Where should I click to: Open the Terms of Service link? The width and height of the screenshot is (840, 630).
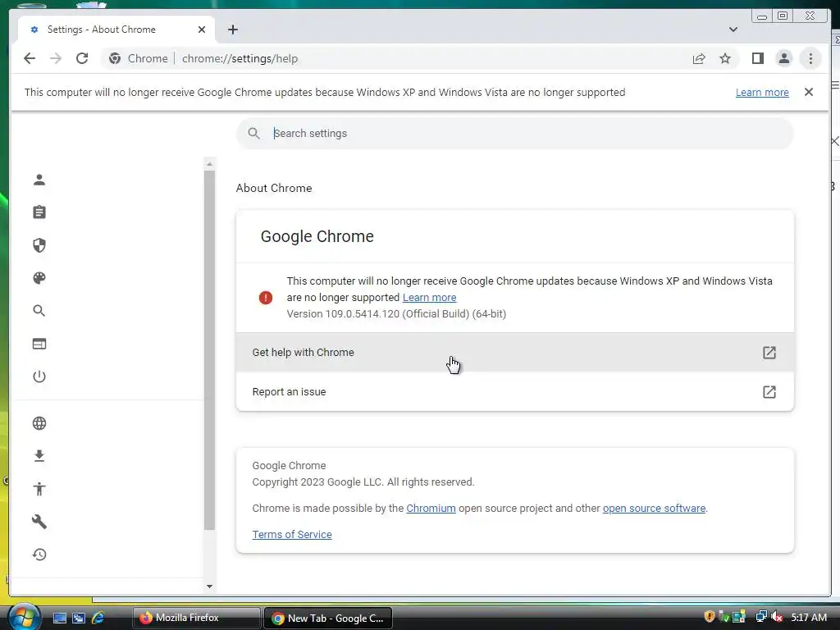click(x=292, y=534)
